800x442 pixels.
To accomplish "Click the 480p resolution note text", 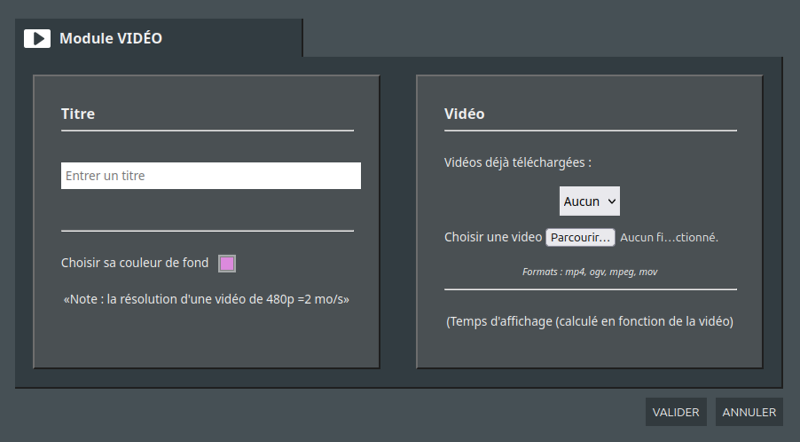I will 207,299.
